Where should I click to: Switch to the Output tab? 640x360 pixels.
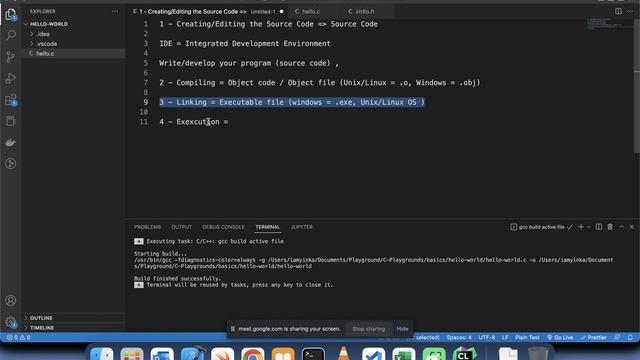click(x=182, y=227)
